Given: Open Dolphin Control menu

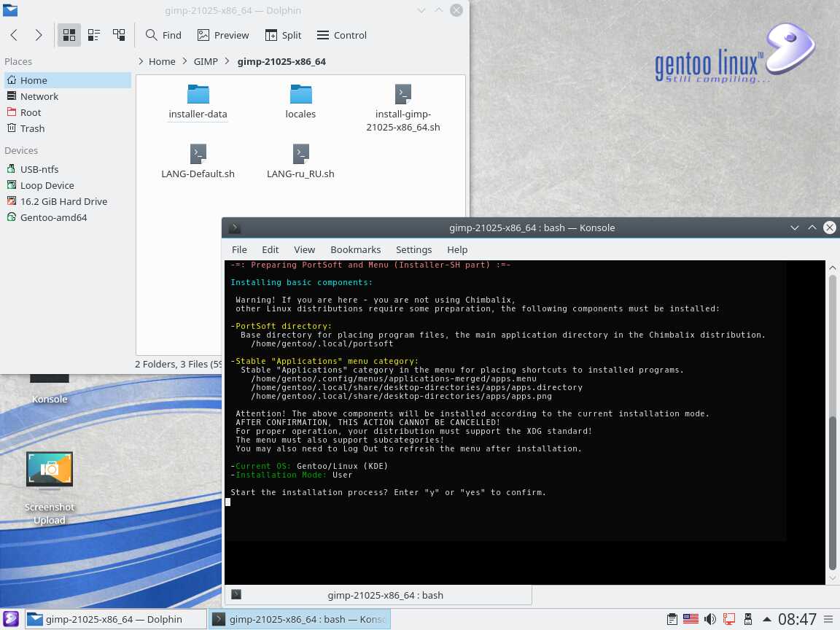Looking at the screenshot, I should coord(342,35).
